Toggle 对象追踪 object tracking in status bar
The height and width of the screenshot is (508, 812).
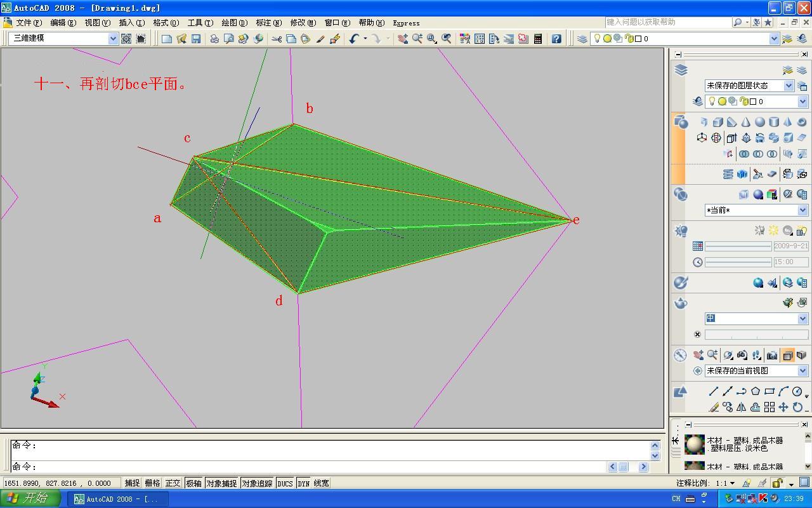click(x=257, y=483)
